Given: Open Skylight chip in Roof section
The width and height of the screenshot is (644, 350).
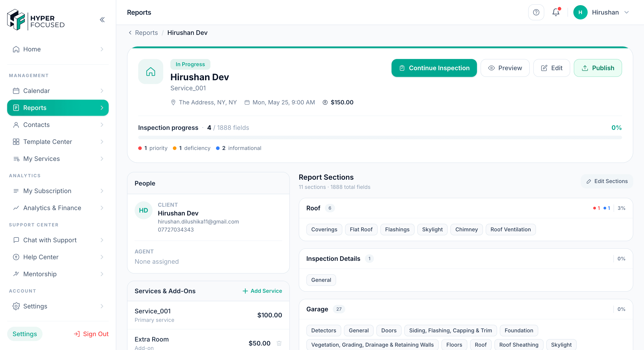Looking at the screenshot, I should (432, 230).
